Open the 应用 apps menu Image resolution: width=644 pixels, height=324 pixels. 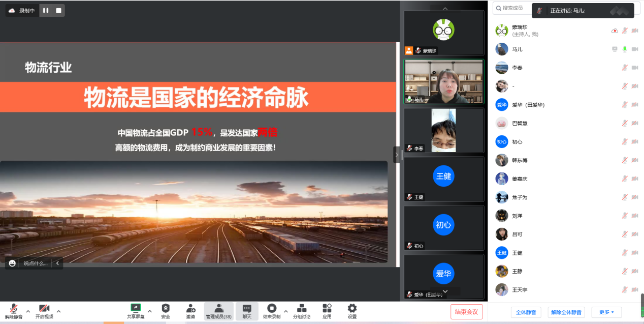[x=327, y=311]
